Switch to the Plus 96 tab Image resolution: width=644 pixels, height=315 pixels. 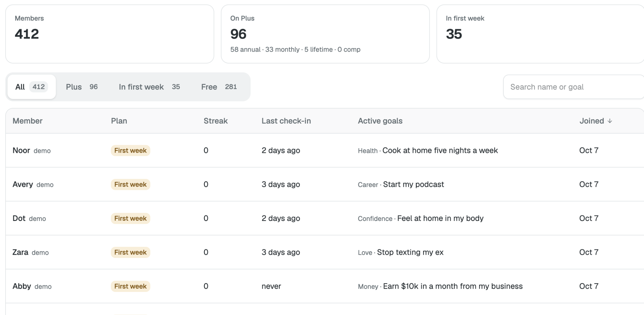(x=82, y=87)
